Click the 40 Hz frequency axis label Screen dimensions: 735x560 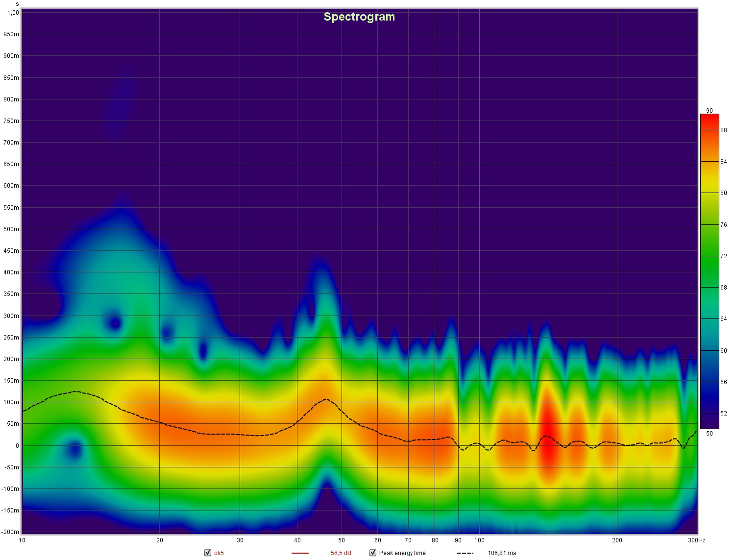click(297, 540)
